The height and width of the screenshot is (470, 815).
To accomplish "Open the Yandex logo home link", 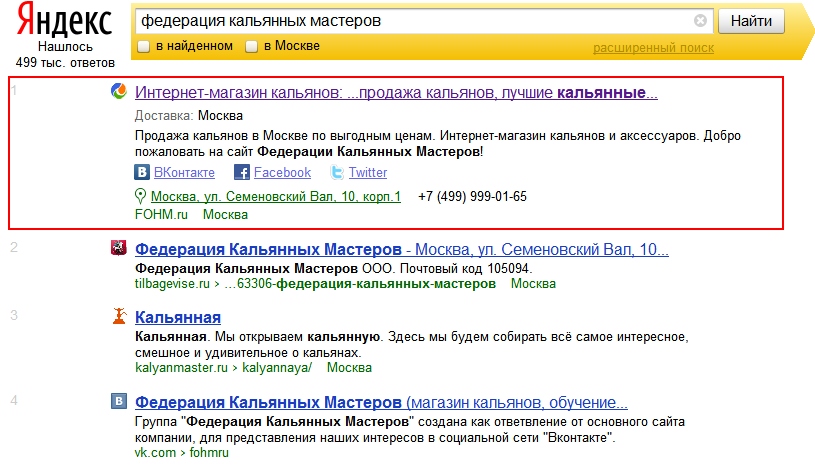I will pos(64,20).
